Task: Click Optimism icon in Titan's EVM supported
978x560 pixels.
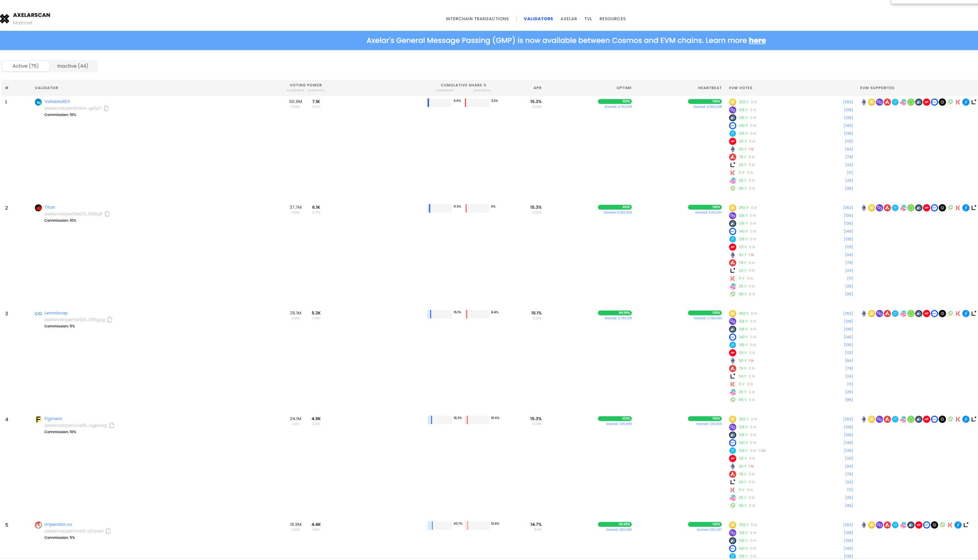Action: coord(926,208)
